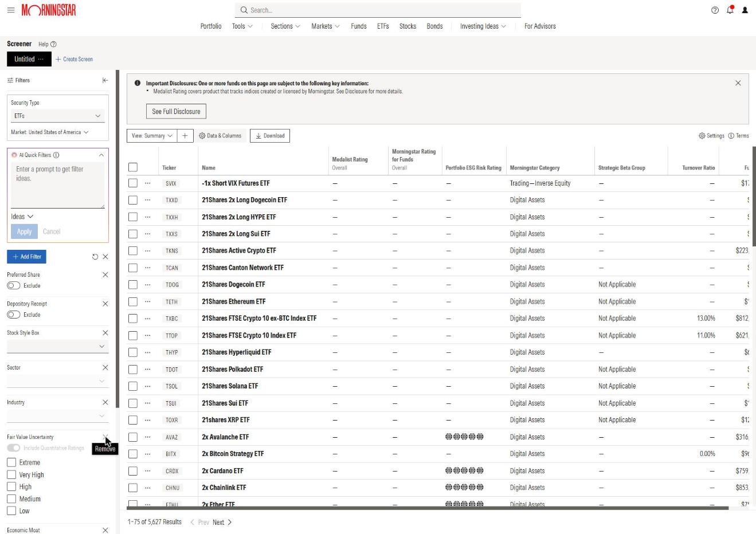The image size is (756, 534).
Task: Toggle Preferred Share Exclude switch
Action: pyautogui.click(x=13, y=286)
